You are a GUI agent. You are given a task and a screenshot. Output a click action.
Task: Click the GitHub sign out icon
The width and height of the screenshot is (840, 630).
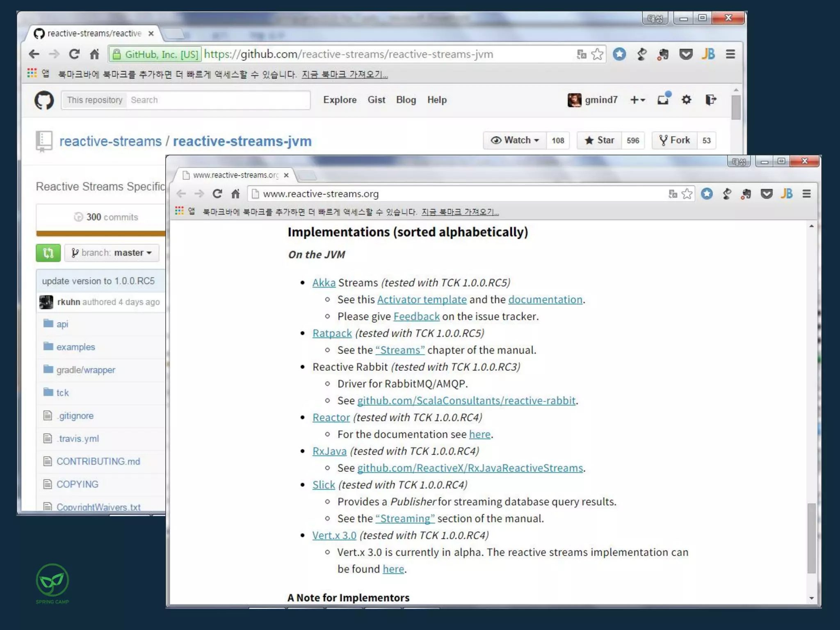tap(710, 100)
